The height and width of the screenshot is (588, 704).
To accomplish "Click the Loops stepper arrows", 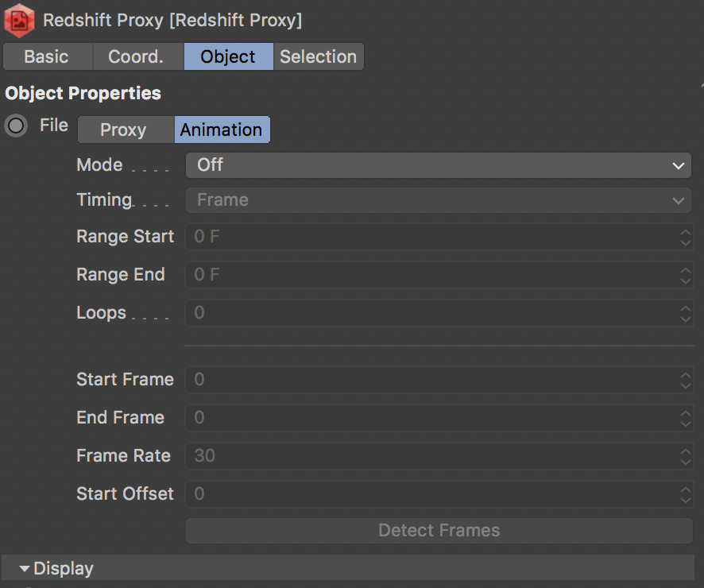I will [686, 313].
